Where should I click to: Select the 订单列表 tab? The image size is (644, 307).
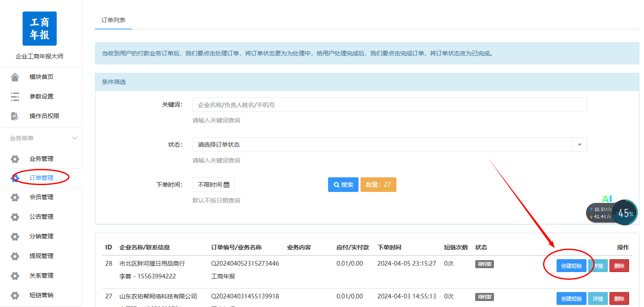(x=113, y=20)
